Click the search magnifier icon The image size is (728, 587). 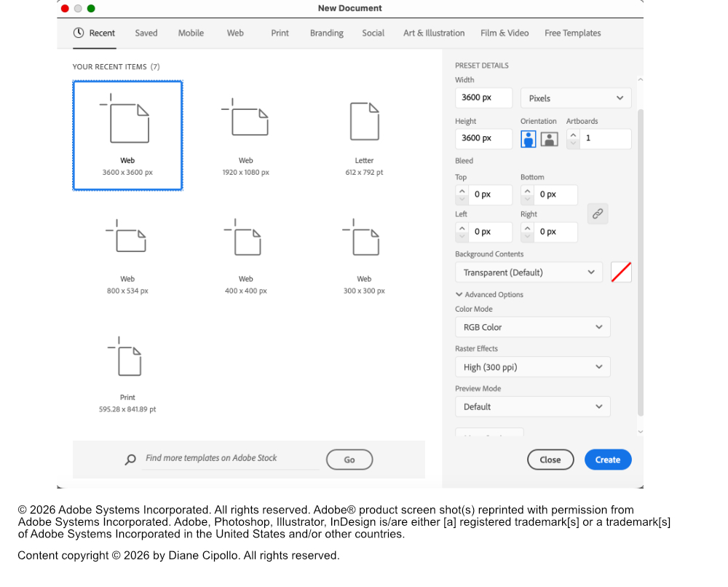click(x=130, y=460)
